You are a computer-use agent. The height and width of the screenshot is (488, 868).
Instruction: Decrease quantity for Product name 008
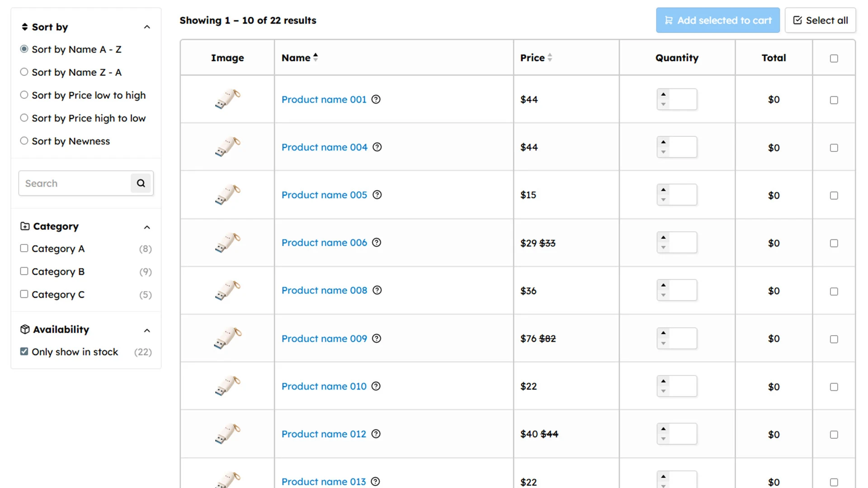tap(663, 295)
